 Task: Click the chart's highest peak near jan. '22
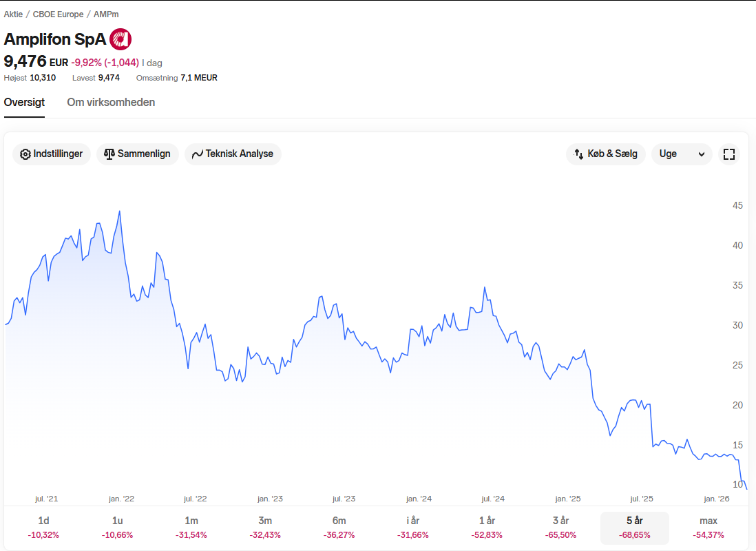(120, 211)
